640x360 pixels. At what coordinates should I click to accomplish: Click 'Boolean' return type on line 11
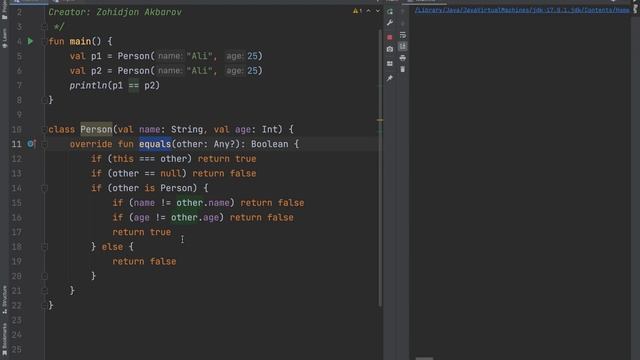click(x=269, y=144)
